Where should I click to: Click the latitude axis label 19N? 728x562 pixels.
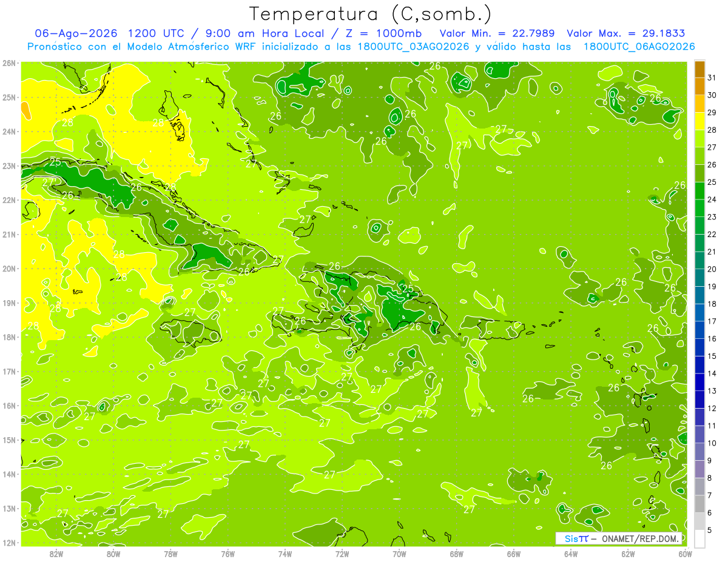[x=9, y=303]
